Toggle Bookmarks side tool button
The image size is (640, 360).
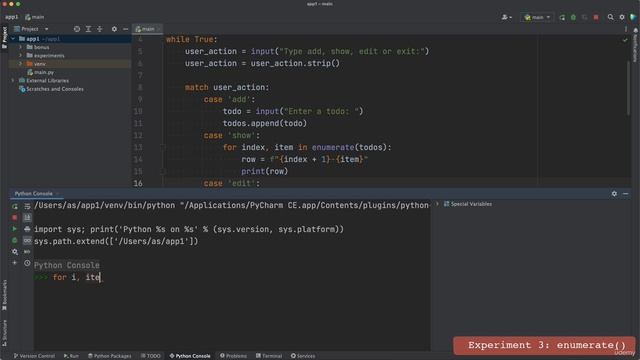pos(4,295)
